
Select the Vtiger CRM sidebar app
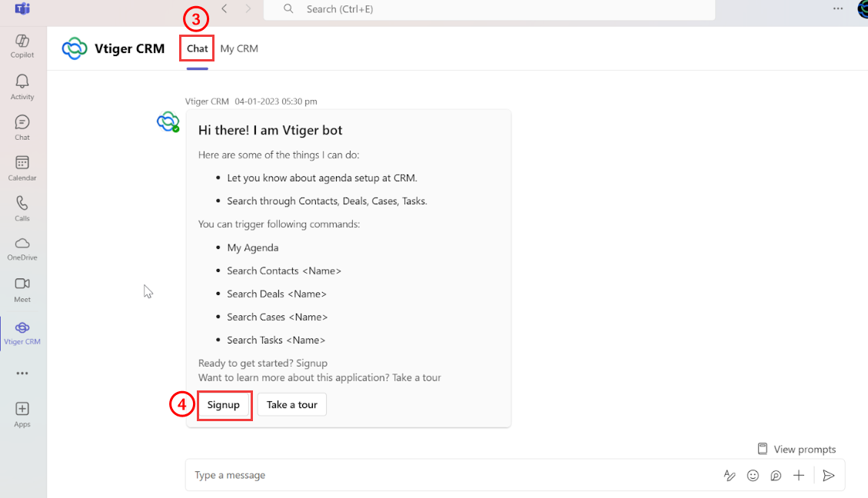coord(22,333)
